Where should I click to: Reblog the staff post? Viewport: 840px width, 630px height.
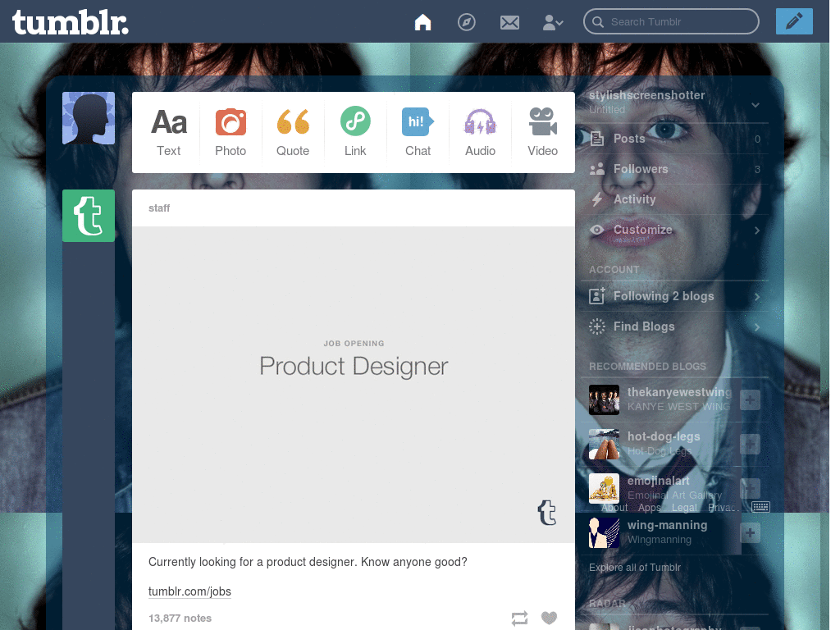tap(519, 619)
